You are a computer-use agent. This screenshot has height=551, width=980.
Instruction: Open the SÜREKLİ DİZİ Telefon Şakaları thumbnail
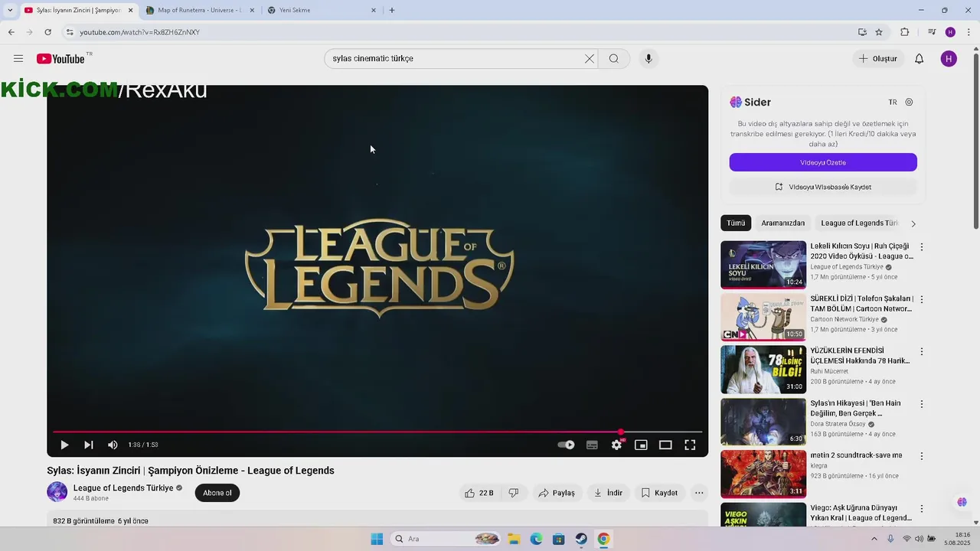[763, 317]
